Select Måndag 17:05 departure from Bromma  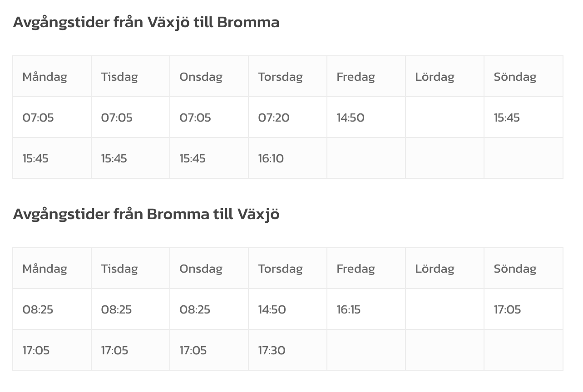tap(36, 351)
